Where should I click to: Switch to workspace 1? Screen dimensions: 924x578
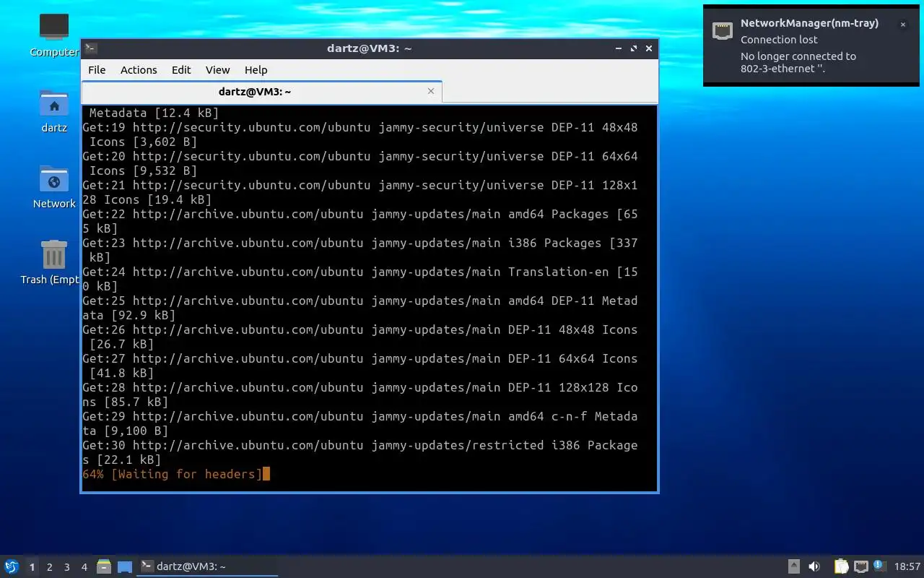point(32,567)
